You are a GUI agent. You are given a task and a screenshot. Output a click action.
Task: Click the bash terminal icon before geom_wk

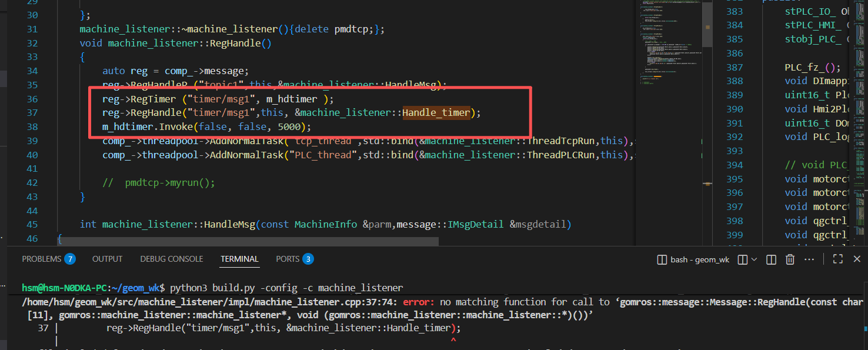662,259
